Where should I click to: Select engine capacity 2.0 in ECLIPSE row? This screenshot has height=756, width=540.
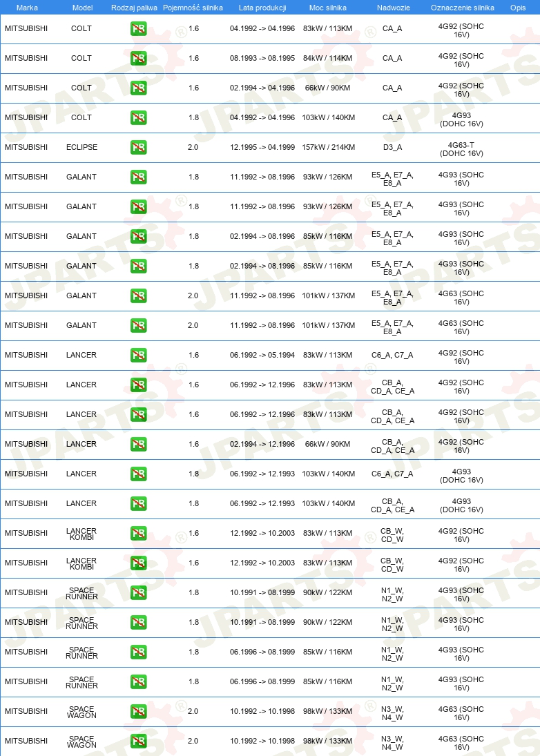point(193,147)
